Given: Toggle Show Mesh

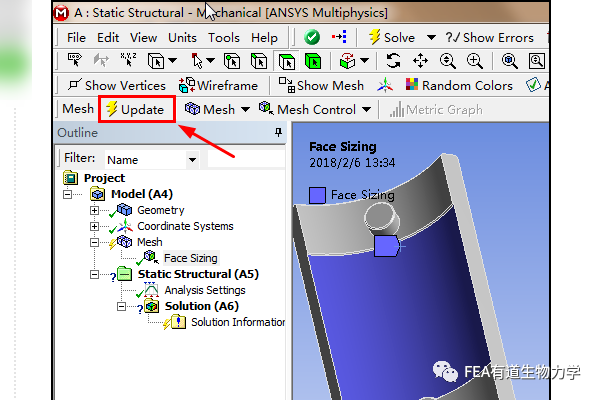Looking at the screenshot, I should click(321, 85).
